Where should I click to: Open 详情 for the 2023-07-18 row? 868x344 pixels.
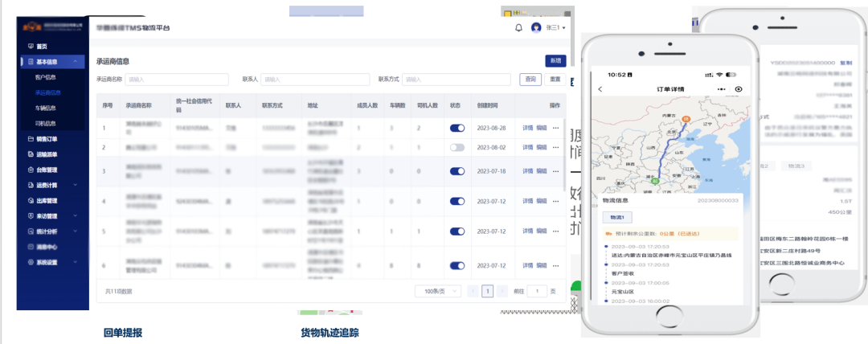[528, 172]
